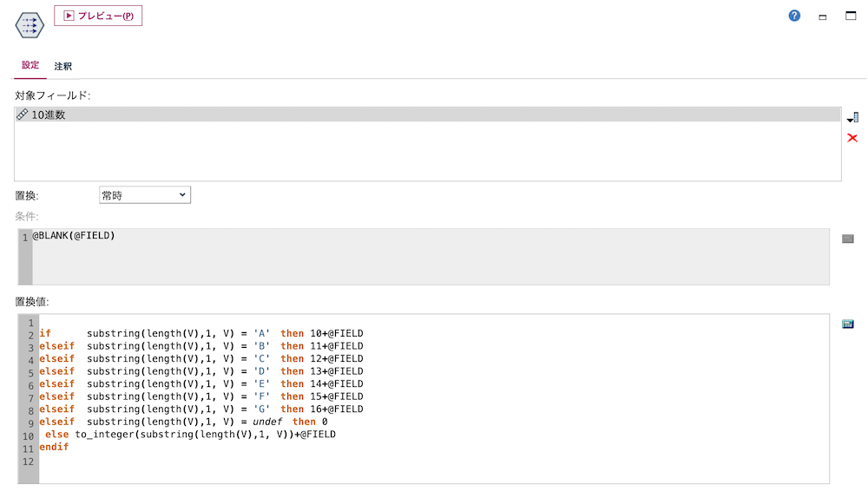Open the help question mark icon
This screenshot has width=868, height=491.
tap(794, 16)
